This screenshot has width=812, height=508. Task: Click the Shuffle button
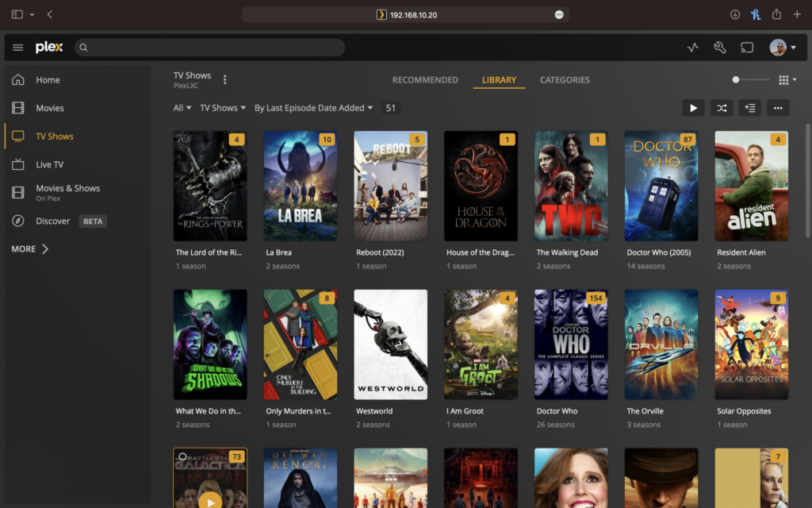722,108
